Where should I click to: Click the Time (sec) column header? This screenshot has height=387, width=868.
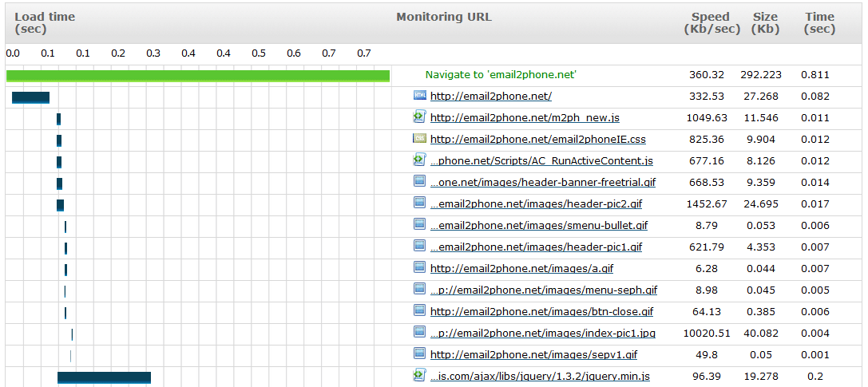[x=819, y=23]
